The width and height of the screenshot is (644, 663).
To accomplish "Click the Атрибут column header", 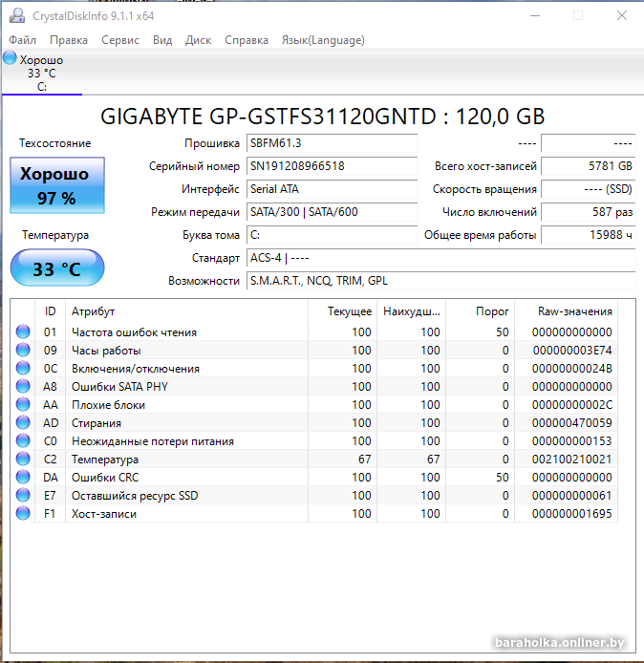I will pos(93,311).
